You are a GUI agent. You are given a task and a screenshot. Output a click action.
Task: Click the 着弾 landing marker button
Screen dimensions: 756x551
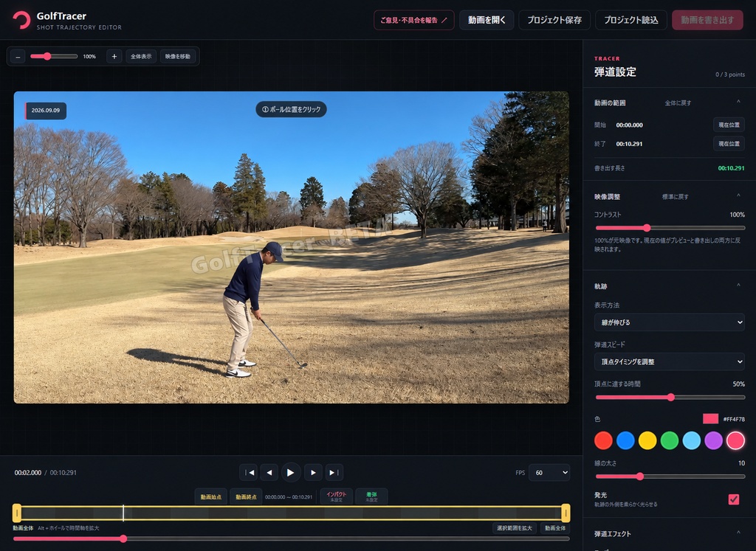[x=371, y=496]
